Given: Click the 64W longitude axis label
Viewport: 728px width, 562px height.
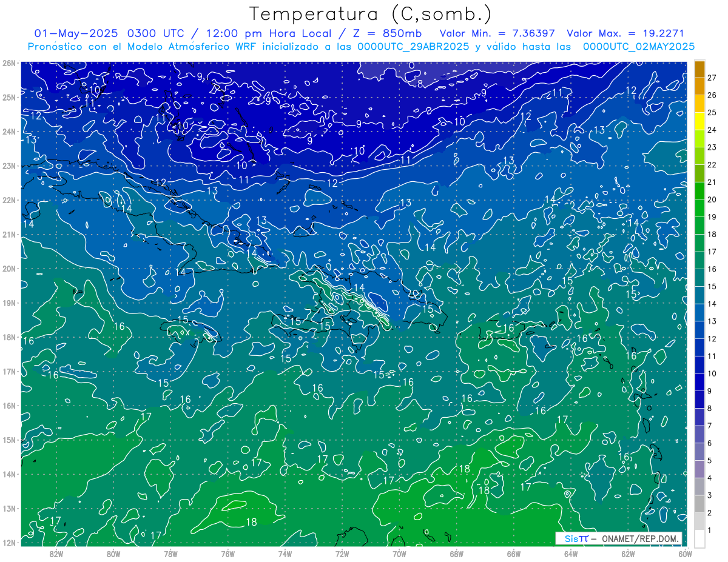Looking at the screenshot, I should point(571,554).
